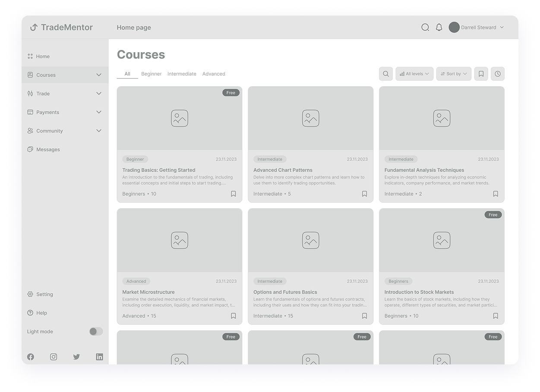Open Trading Basics: Getting Started title
The height and width of the screenshot is (392, 540).
[x=159, y=170]
